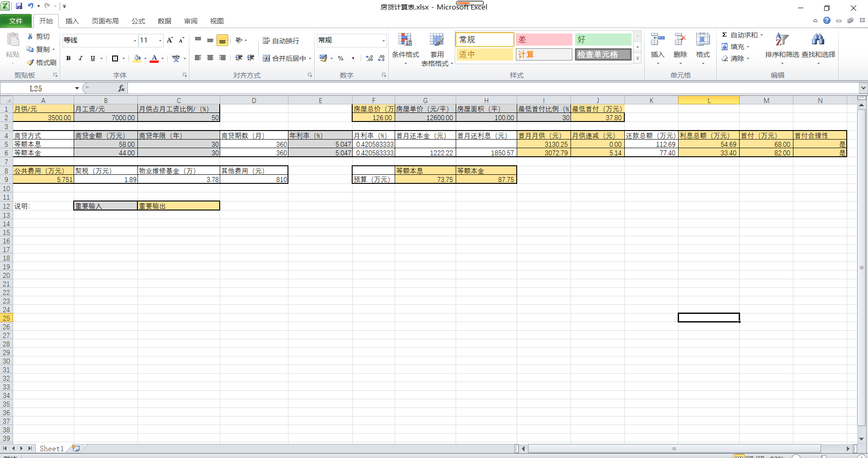Image resolution: width=868 pixels, height=458 pixels.
Task: Open AutoSum (自动求和) dropdown arrow
Action: (x=761, y=35)
